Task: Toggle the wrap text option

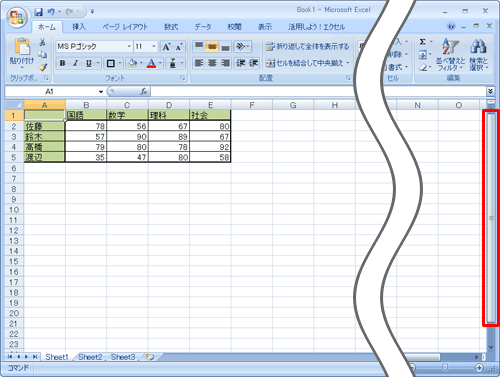Action: tap(307, 47)
